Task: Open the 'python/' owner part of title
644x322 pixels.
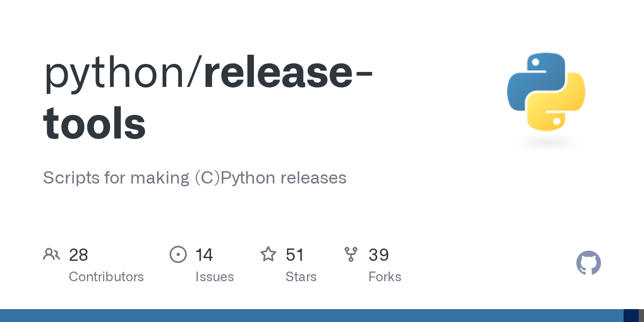Action: click(123, 74)
